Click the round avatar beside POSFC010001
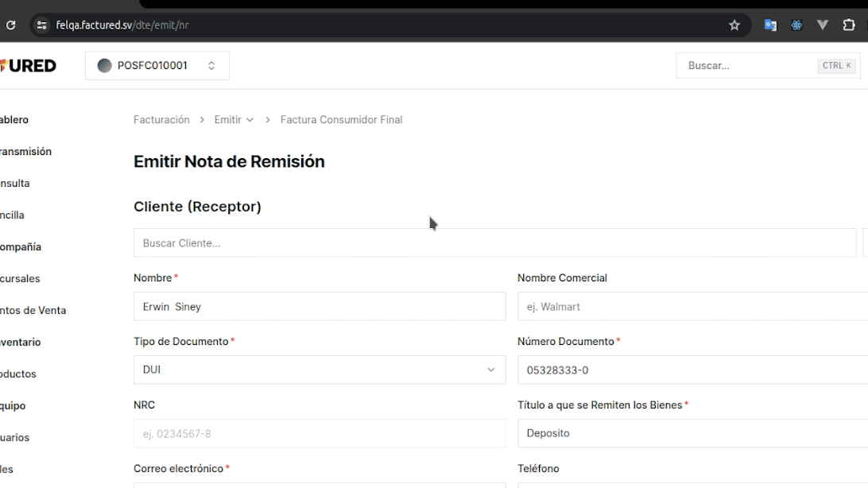This screenshot has height=488, width=868. tap(104, 66)
